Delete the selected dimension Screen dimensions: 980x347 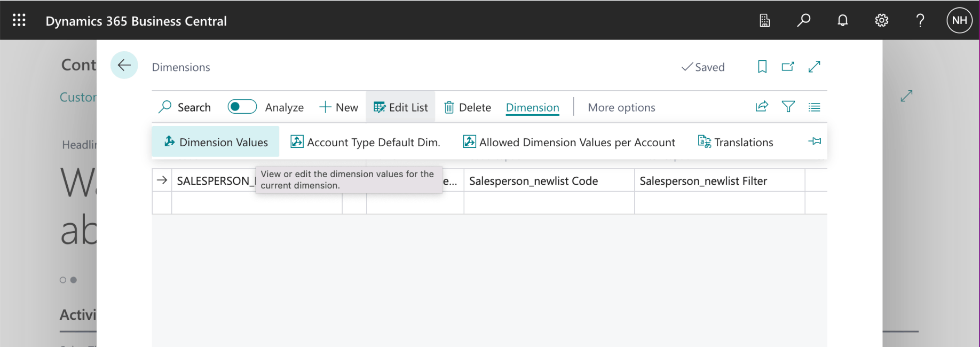(x=468, y=107)
